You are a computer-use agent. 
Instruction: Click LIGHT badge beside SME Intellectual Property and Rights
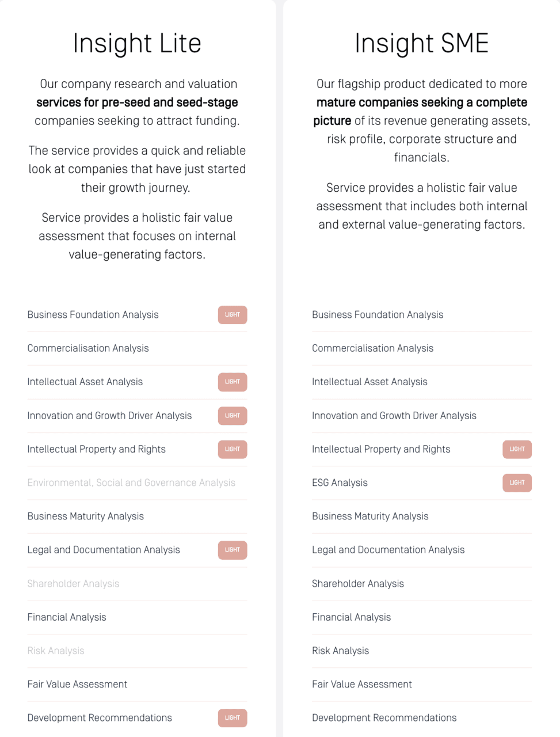517,449
